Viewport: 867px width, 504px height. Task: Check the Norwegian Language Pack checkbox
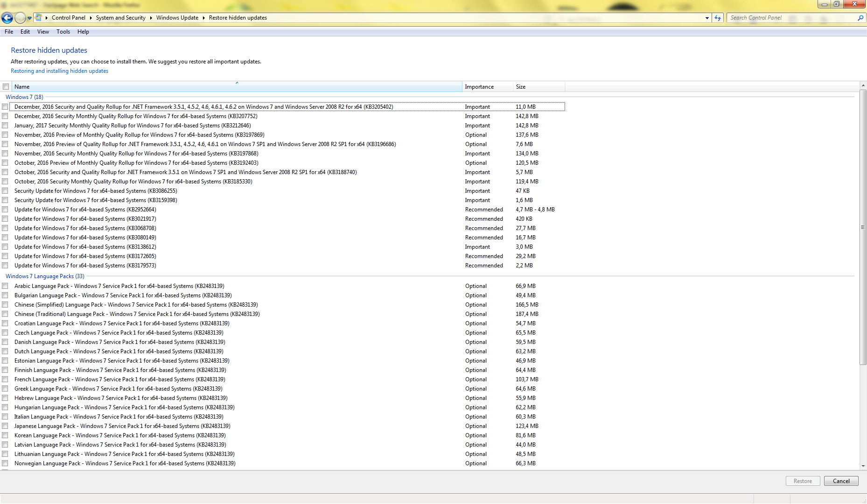tap(5, 463)
